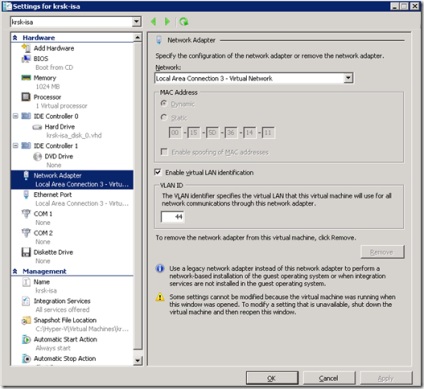Select the IDE Controller 1 icon
The height and width of the screenshot is (389, 424).
[x=26, y=146]
